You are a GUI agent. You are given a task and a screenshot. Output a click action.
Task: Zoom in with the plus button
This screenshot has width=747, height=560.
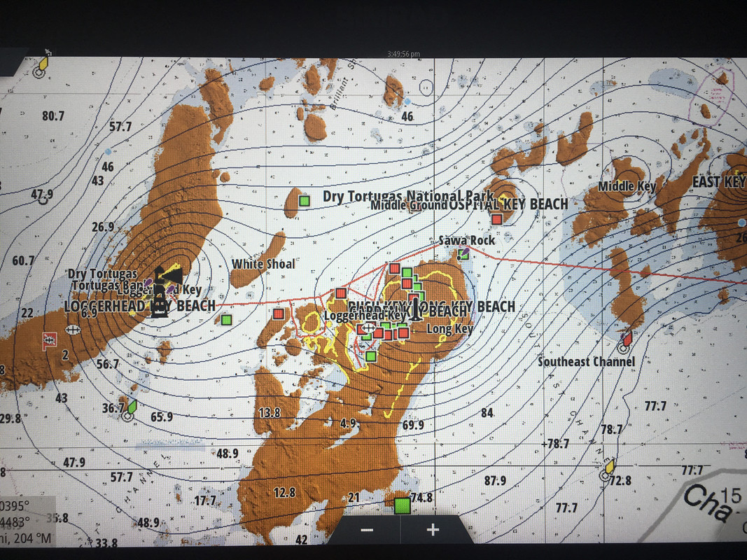click(x=433, y=530)
